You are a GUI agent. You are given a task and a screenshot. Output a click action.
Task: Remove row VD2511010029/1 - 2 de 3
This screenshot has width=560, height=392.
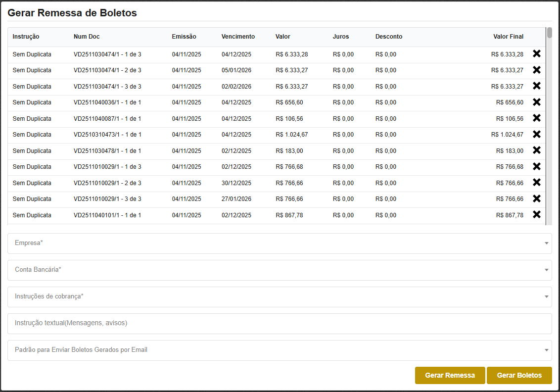(x=536, y=183)
